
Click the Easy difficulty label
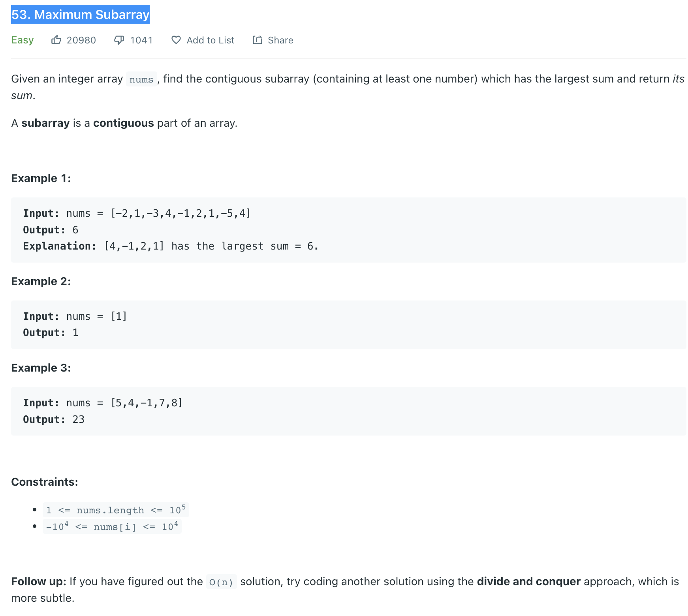(x=23, y=40)
